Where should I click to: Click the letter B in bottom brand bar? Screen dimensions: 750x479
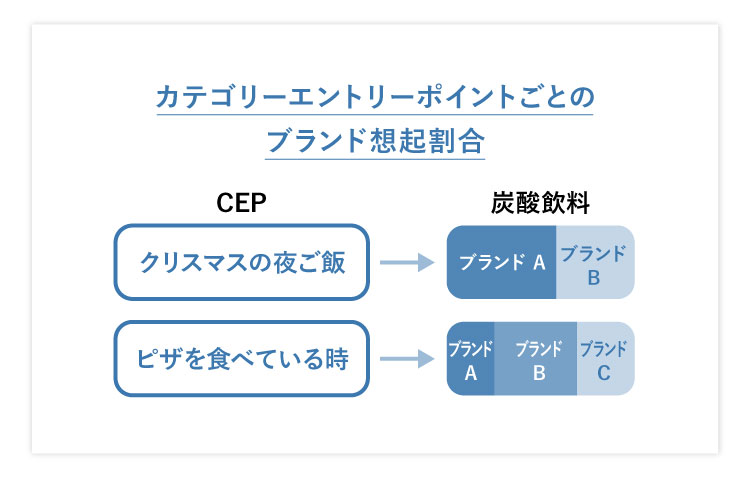(539, 373)
